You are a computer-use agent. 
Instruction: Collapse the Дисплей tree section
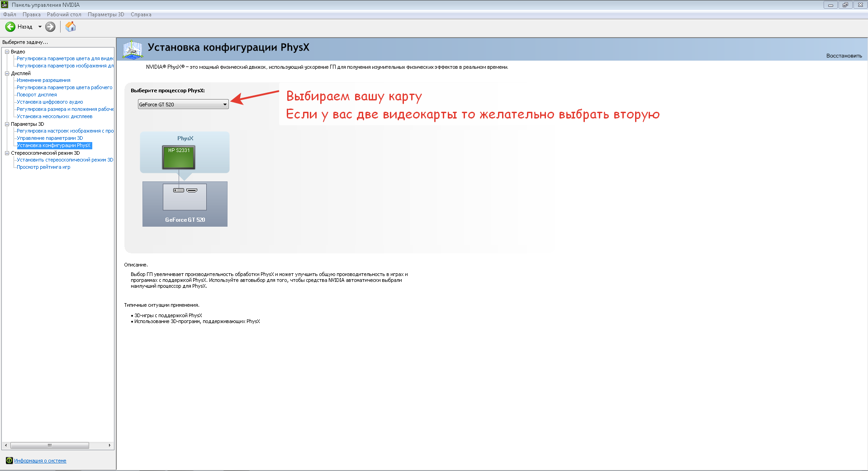tap(7, 73)
